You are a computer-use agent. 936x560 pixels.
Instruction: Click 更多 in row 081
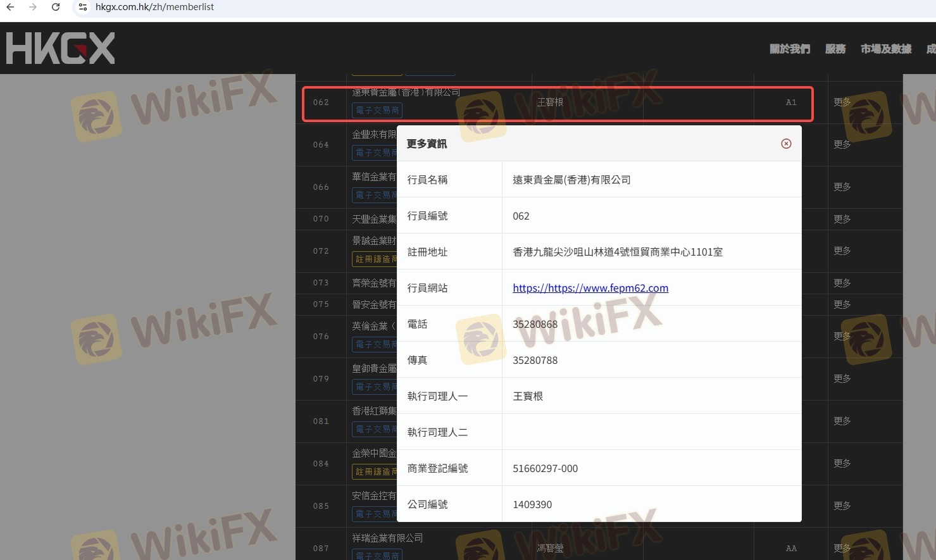click(x=842, y=421)
